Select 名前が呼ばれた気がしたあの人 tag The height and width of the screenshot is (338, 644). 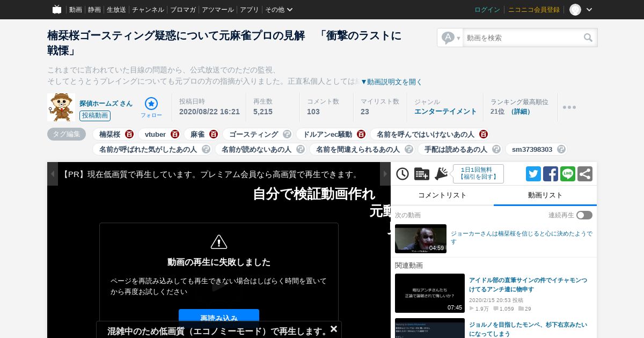[148, 150]
